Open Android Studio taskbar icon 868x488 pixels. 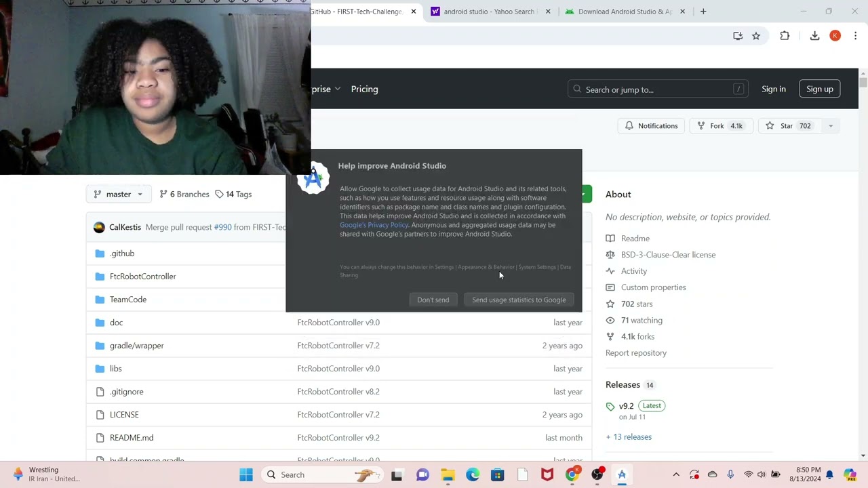(622, 474)
